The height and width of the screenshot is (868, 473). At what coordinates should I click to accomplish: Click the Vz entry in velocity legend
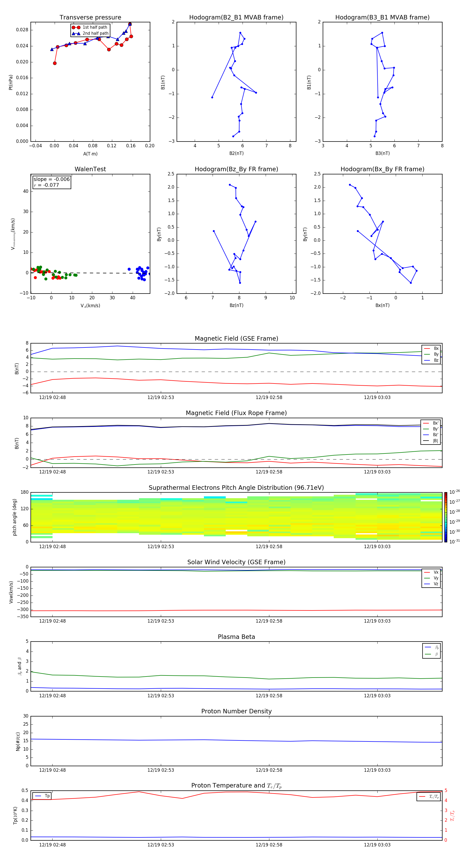click(431, 584)
